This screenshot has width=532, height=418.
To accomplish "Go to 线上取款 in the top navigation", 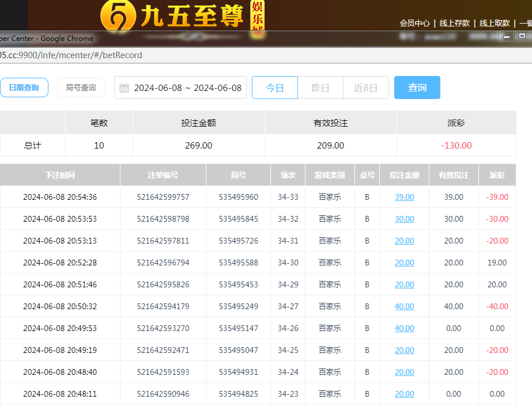I will (x=495, y=23).
